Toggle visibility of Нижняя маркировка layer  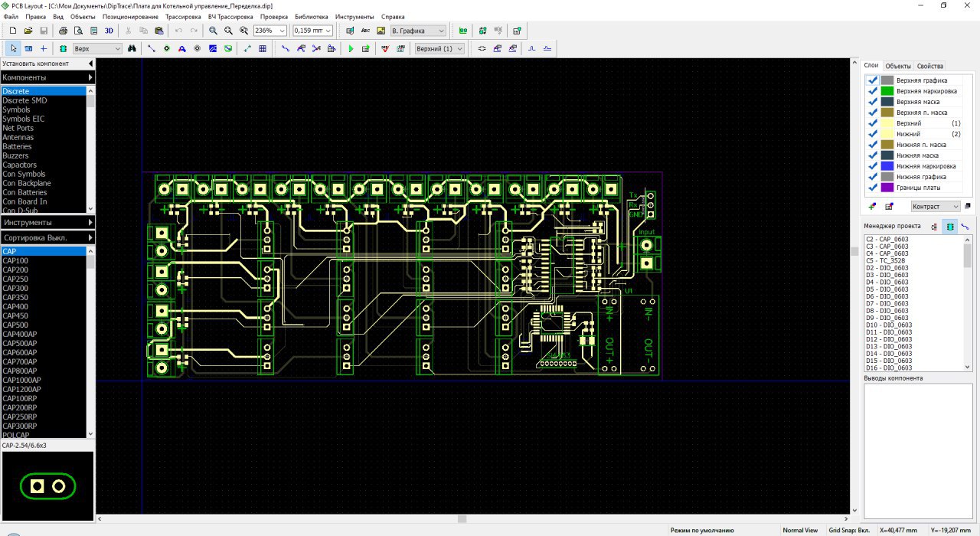coord(873,165)
